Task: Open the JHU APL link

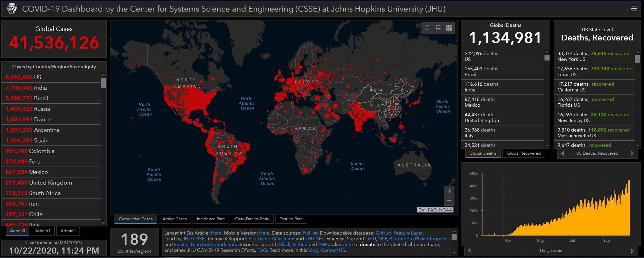Action: (x=315, y=239)
